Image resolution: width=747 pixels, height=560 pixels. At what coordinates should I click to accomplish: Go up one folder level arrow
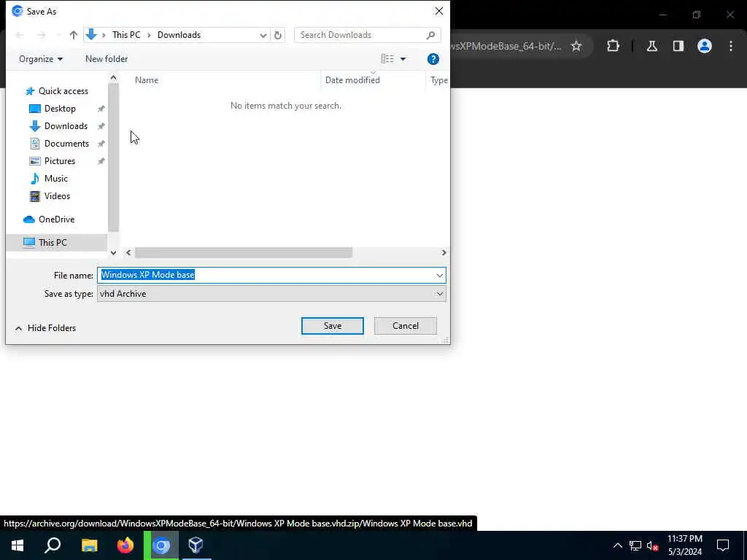(x=74, y=35)
